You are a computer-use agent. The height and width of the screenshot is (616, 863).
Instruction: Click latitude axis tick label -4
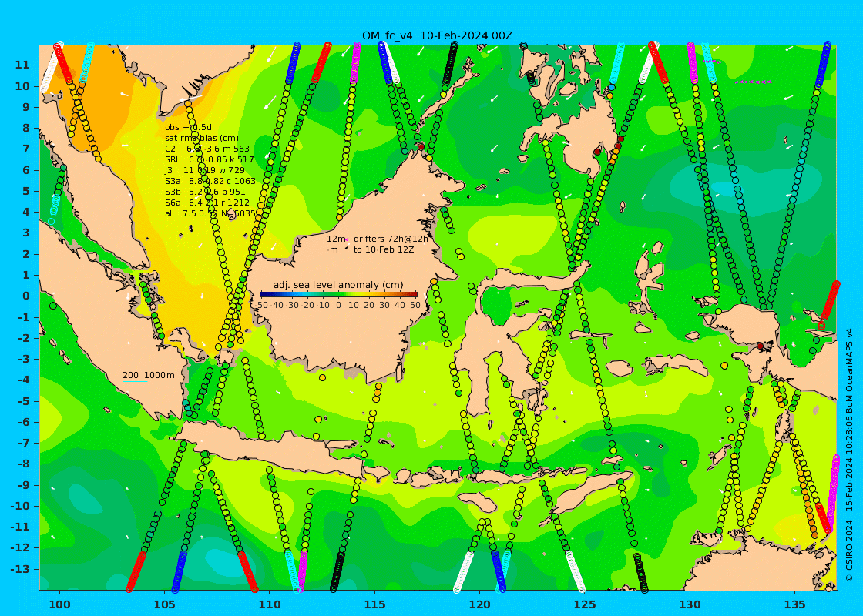tap(23, 380)
